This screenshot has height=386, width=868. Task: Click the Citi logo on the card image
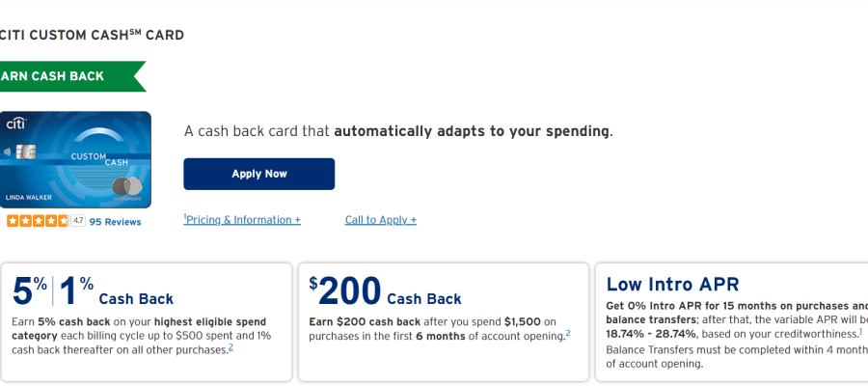point(16,124)
